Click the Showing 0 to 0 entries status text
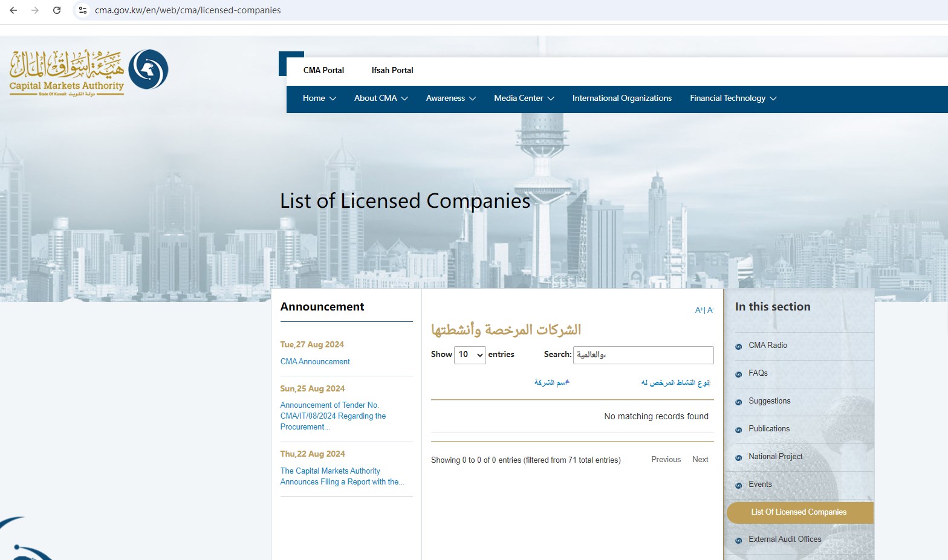 click(x=526, y=460)
